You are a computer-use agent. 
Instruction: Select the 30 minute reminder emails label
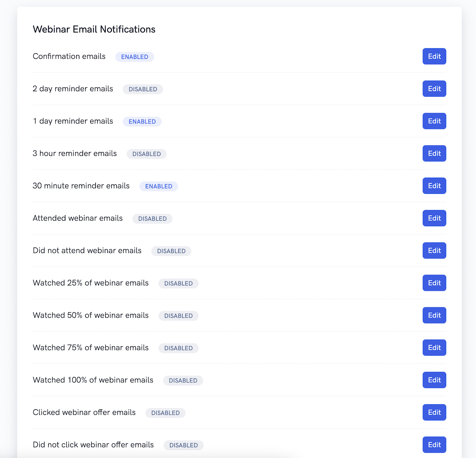pyautogui.click(x=81, y=186)
